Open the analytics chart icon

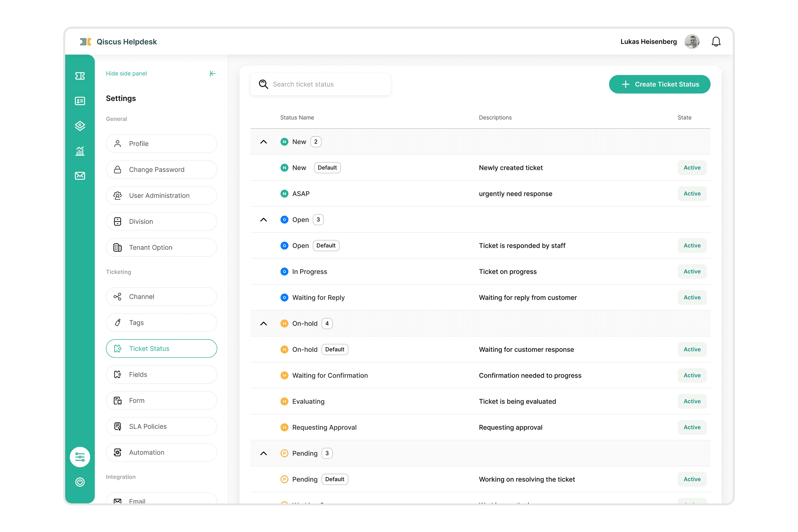pos(80,151)
